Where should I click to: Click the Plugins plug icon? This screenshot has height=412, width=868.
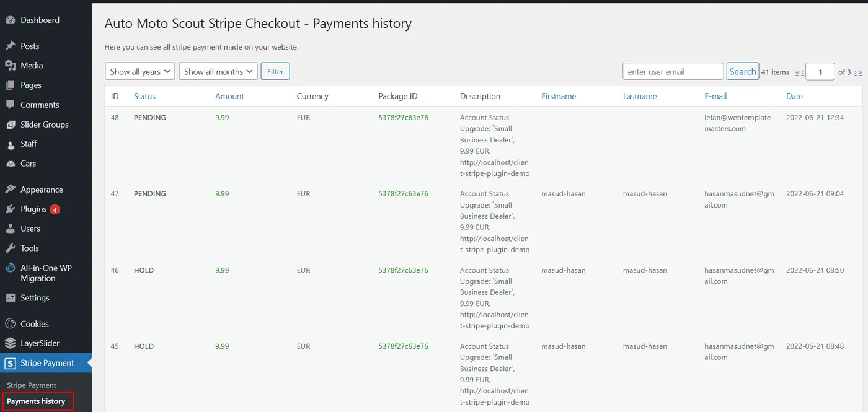point(10,209)
